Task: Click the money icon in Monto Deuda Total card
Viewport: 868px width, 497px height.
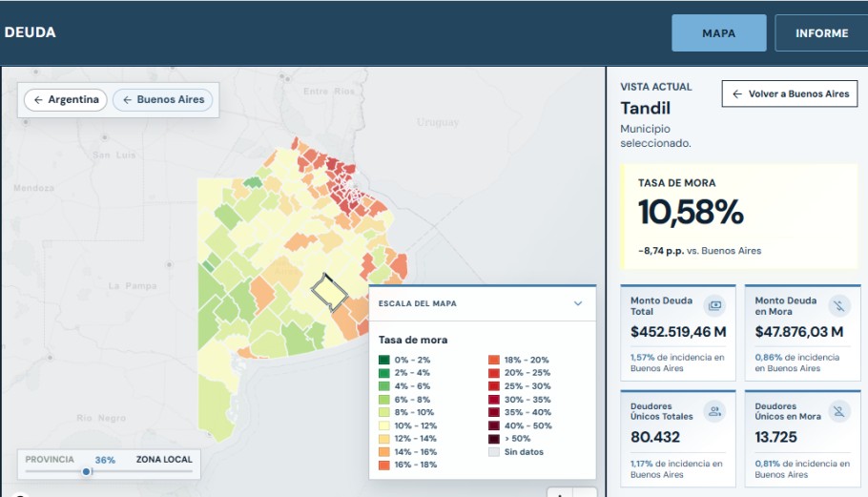Action: click(714, 305)
